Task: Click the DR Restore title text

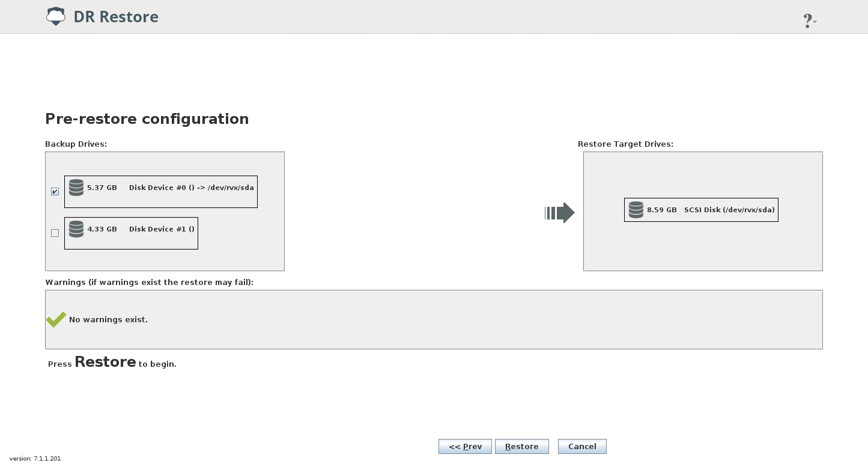Action: [x=116, y=17]
